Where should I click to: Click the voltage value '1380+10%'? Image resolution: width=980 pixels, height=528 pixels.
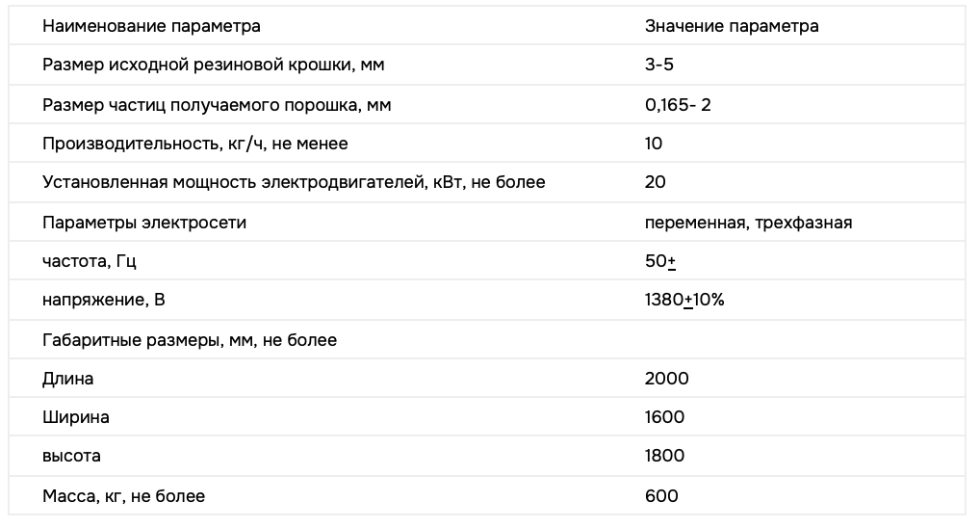(684, 300)
